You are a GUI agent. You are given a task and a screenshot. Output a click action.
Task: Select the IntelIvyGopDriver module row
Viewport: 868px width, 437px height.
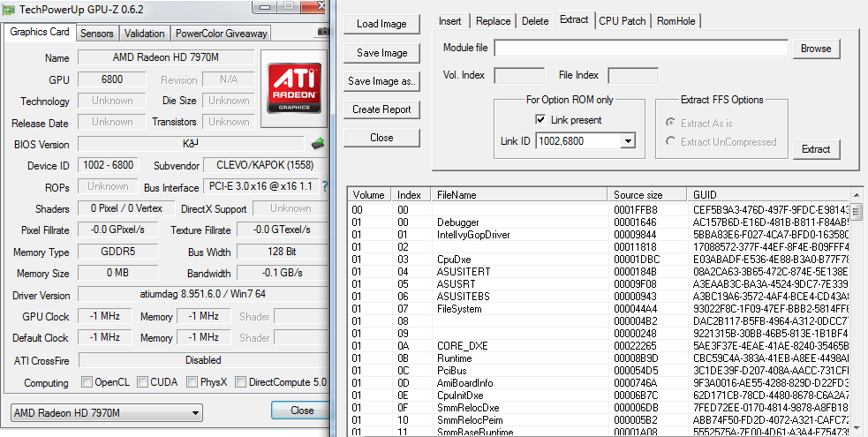[x=599, y=235]
